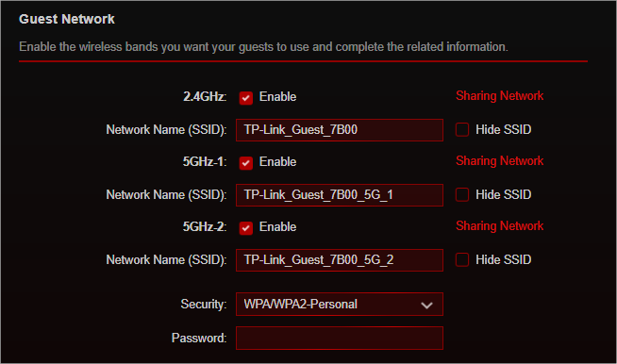Toggle off the 5GHz-2 Enable checkbox

(246, 227)
